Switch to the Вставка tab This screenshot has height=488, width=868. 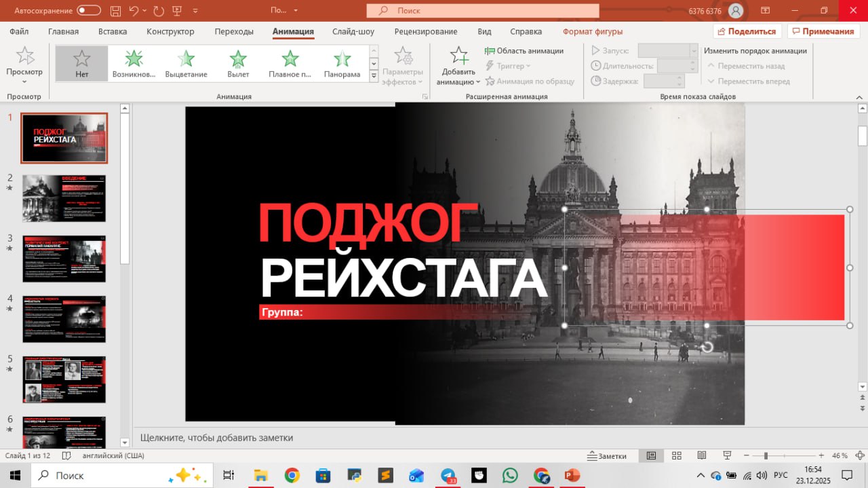click(113, 31)
